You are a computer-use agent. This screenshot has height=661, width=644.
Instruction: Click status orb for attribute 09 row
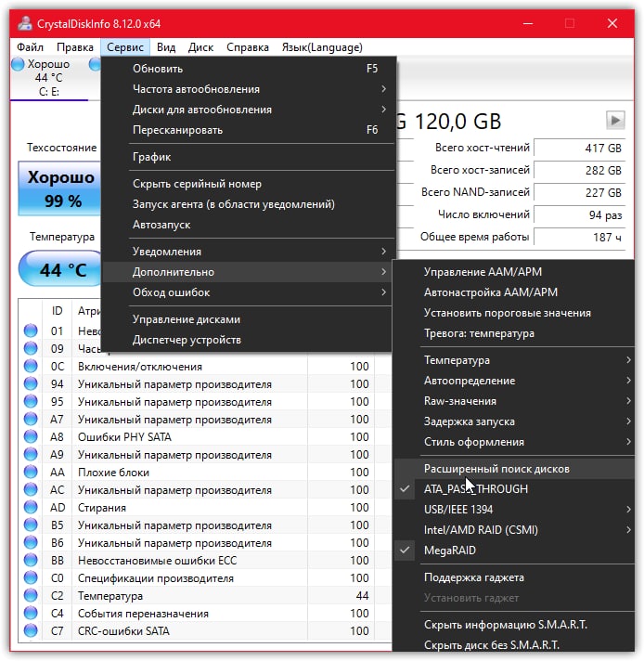(31, 349)
